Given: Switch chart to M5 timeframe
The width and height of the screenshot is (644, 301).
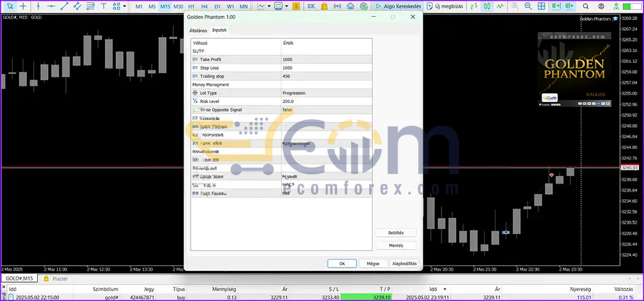Looking at the screenshot, I should [152, 6].
